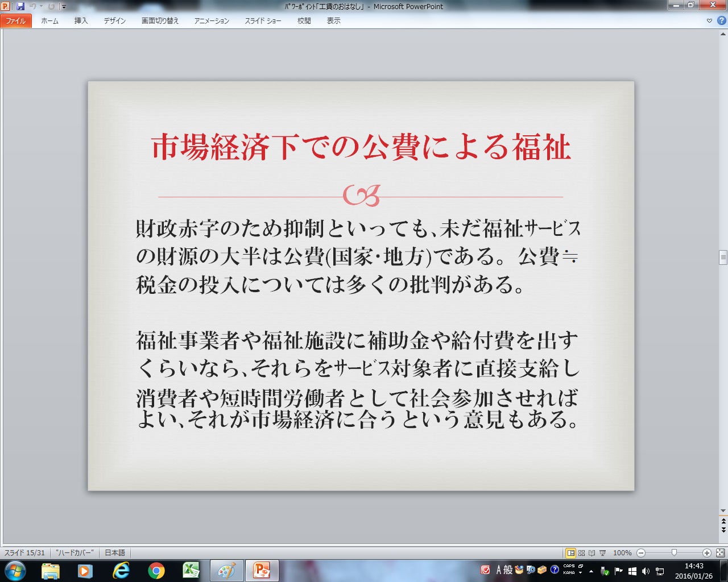Toggle the CAPS indicator on language bar

click(x=569, y=566)
